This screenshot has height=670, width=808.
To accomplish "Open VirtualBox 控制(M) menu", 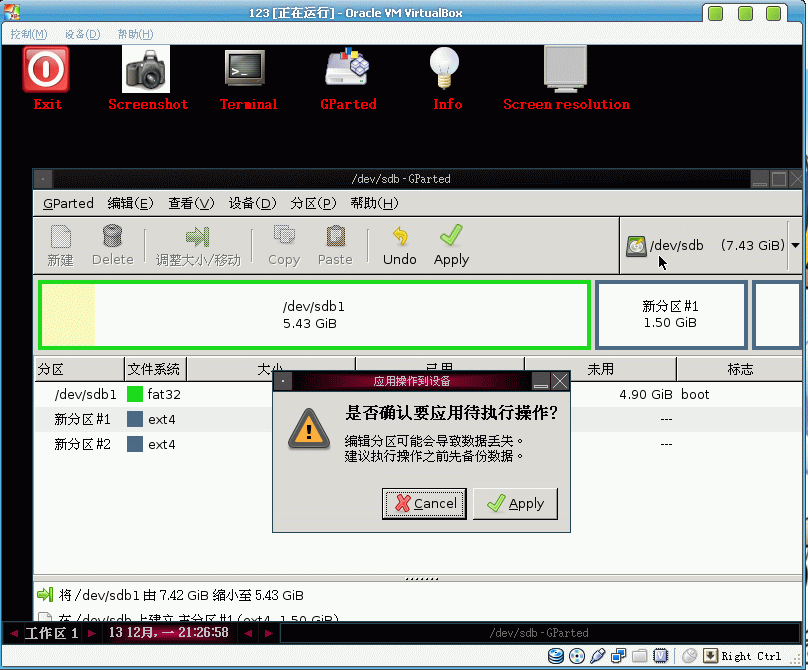I will click(29, 34).
